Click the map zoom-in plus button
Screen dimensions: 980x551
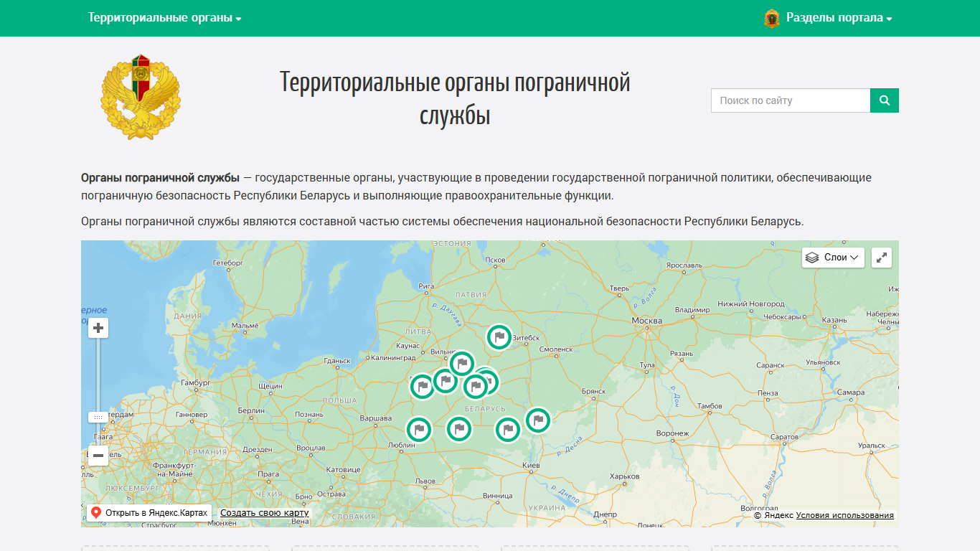click(98, 329)
